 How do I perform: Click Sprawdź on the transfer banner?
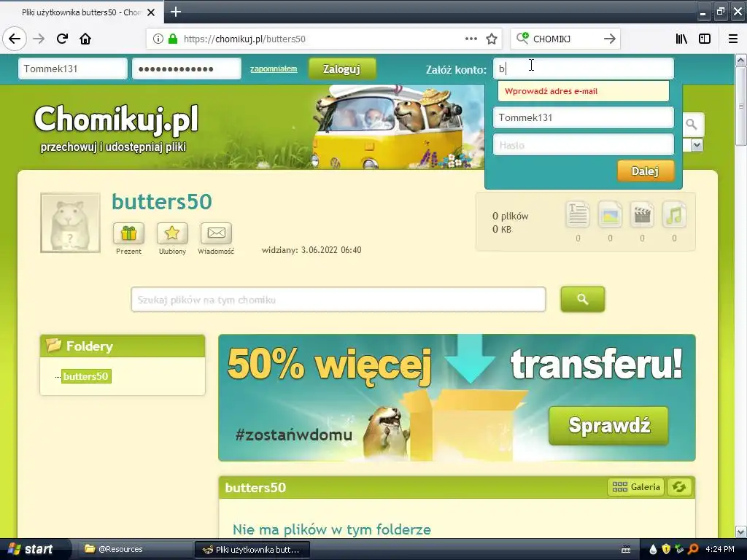[x=608, y=425]
